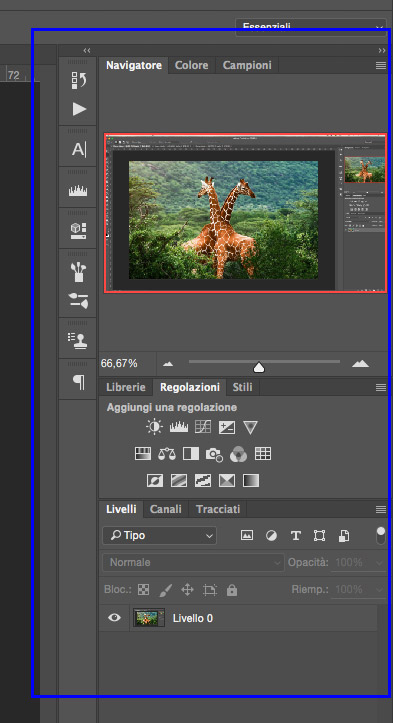Add a Hue/Saturation adjustment
The image size is (393, 723).
tap(143, 454)
